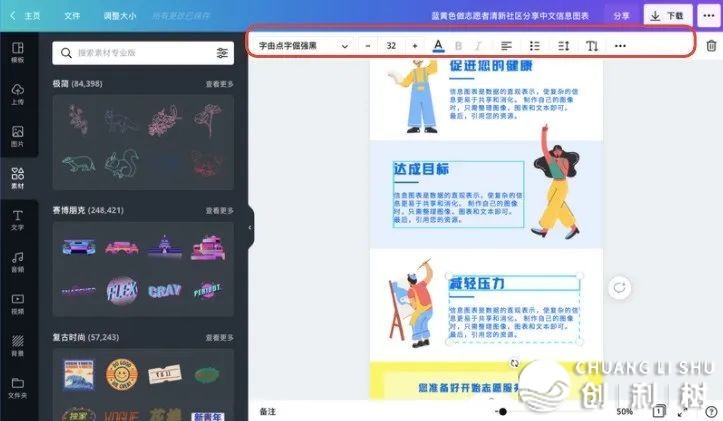Click the dancing woman illustration
Viewport: 723px width, 421px height.
coord(557,181)
